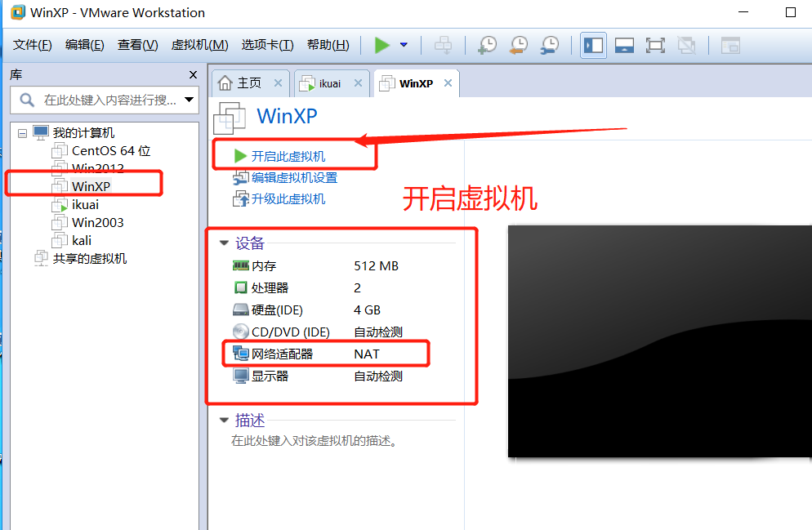This screenshot has height=530, width=812.
Task: Close the 主页 tab
Action: pos(278,82)
